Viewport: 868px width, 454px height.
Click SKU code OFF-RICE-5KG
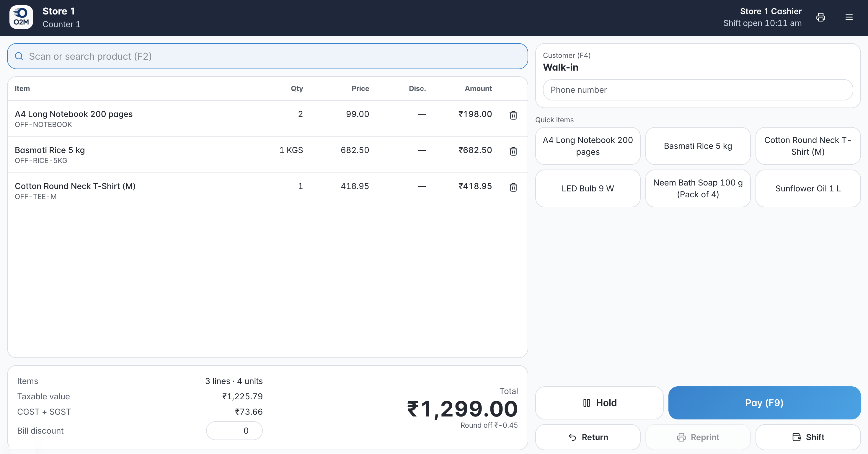pyautogui.click(x=41, y=161)
